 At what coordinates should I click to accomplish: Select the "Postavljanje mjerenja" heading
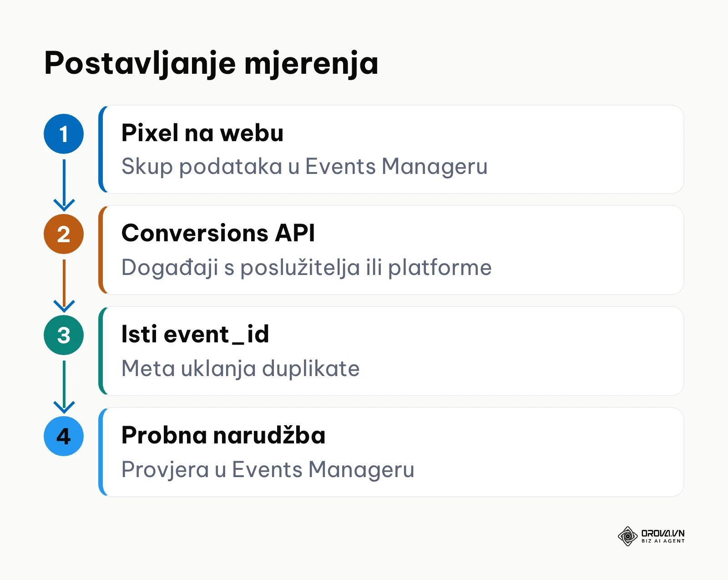pos(211,63)
